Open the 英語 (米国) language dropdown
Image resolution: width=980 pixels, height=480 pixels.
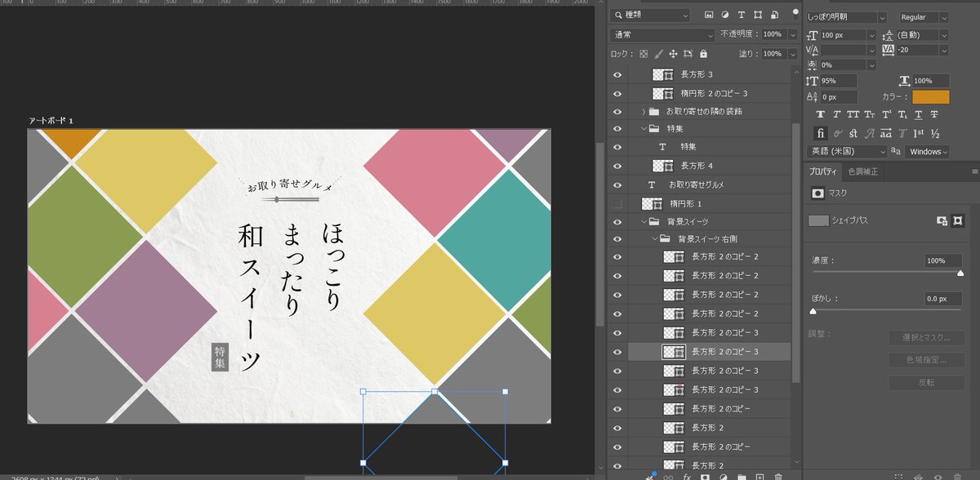coord(846,152)
